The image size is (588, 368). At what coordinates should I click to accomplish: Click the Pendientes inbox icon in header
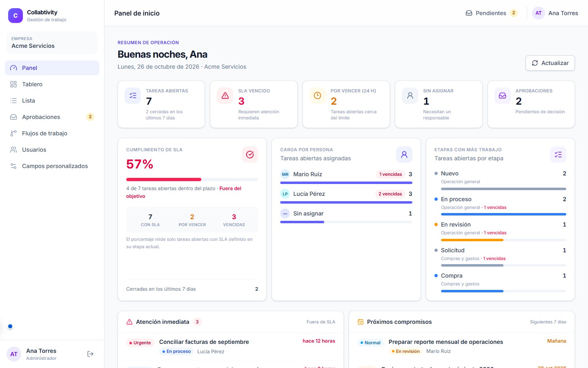tap(469, 13)
